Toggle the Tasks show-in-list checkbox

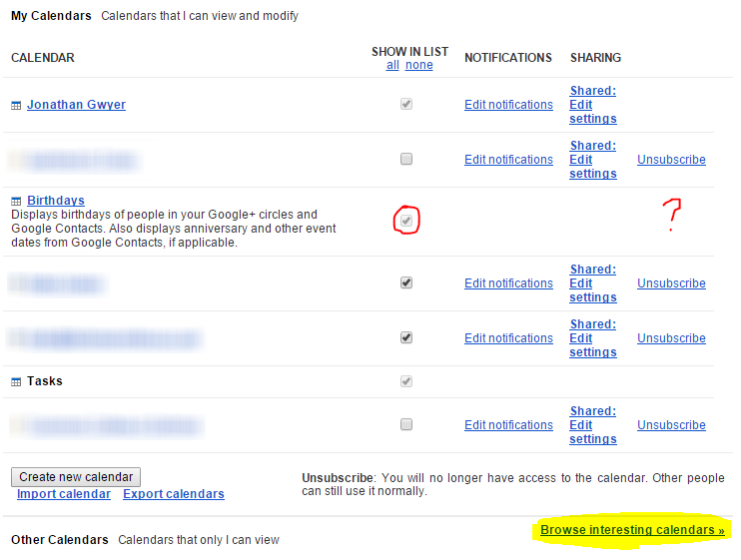(x=405, y=381)
